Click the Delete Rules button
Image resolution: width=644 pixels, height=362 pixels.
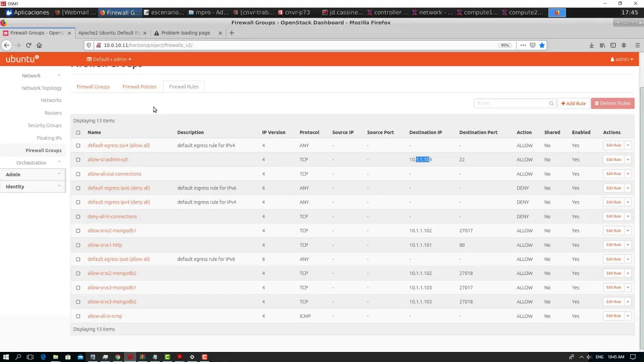click(613, 104)
